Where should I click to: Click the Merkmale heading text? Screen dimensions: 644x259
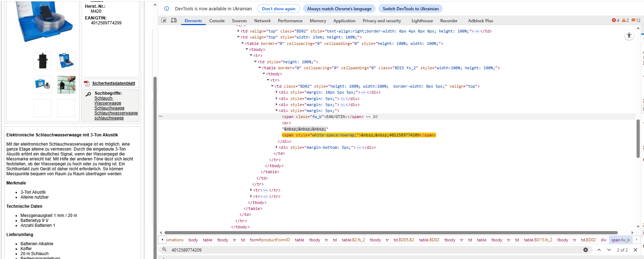tap(16, 183)
